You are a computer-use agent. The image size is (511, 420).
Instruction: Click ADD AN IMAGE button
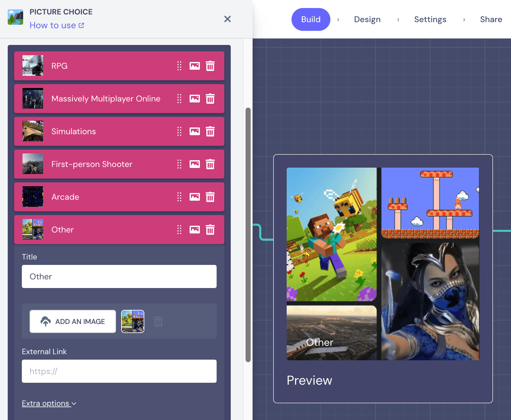73,321
